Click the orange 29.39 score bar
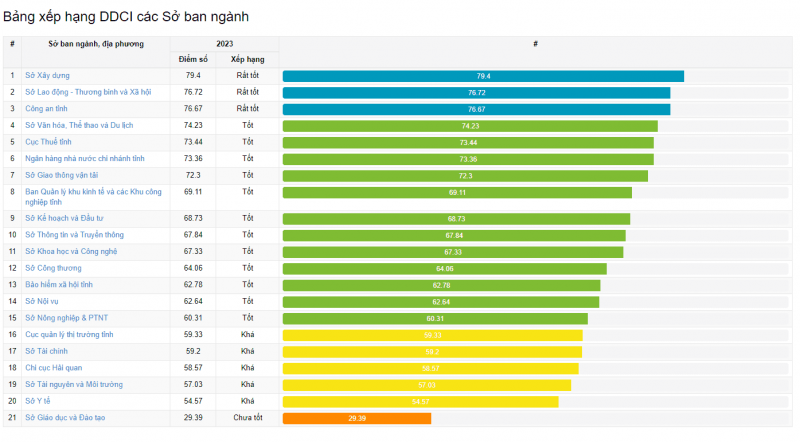The image size is (800, 442). [x=357, y=418]
